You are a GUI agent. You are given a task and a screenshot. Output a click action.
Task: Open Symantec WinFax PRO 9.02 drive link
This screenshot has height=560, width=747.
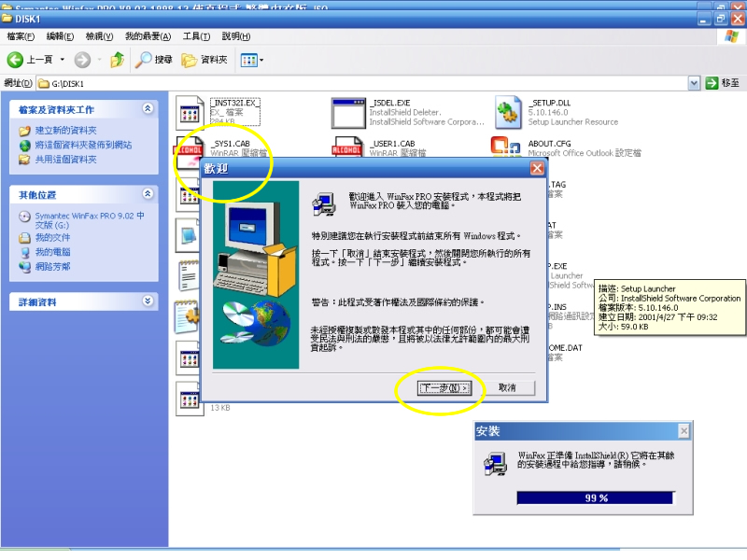pyautogui.click(x=90, y=220)
